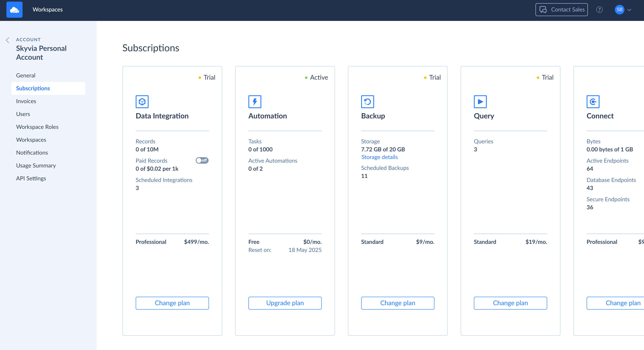The width and height of the screenshot is (644, 350).
Task: Click the Secure Endpoints label
Action: [608, 199]
